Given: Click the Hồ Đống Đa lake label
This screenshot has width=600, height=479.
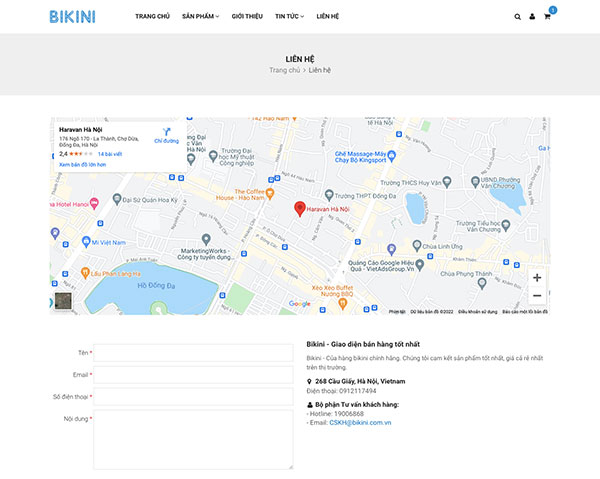Looking at the screenshot, I should (x=156, y=285).
